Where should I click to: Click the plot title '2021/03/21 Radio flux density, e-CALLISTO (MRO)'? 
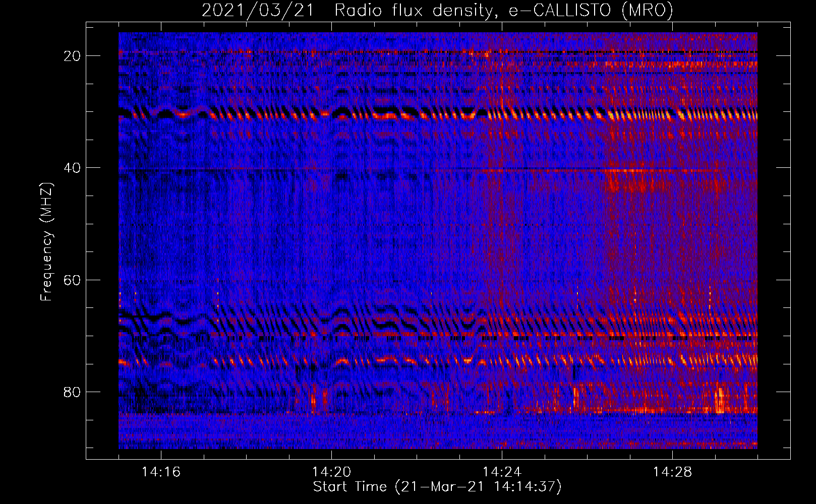[x=437, y=10]
